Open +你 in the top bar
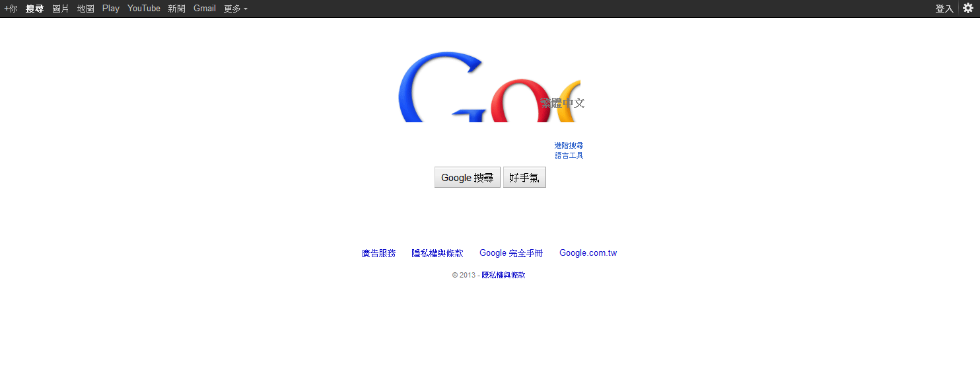Image resolution: width=980 pixels, height=382 pixels. [x=11, y=9]
